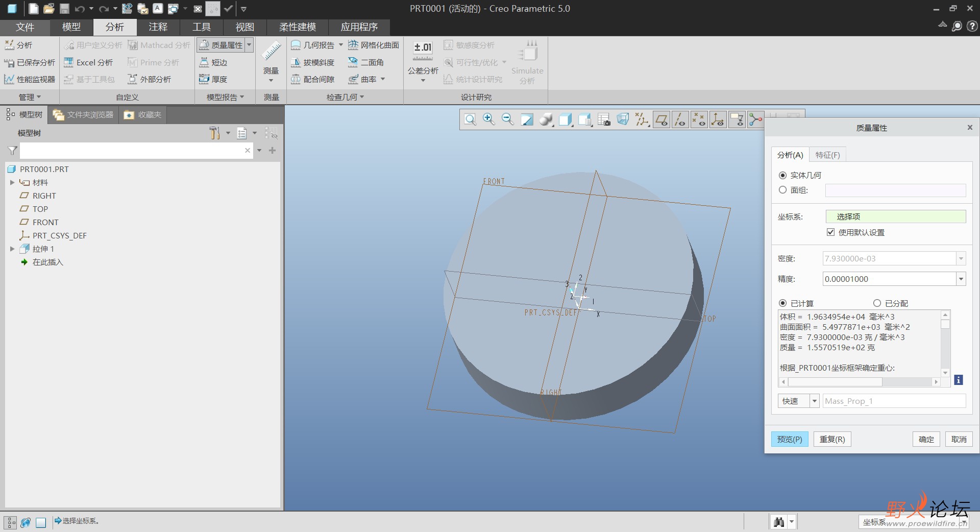Switch to the Model (模型) ribbon tab
The image size is (980, 532).
coord(71,27)
